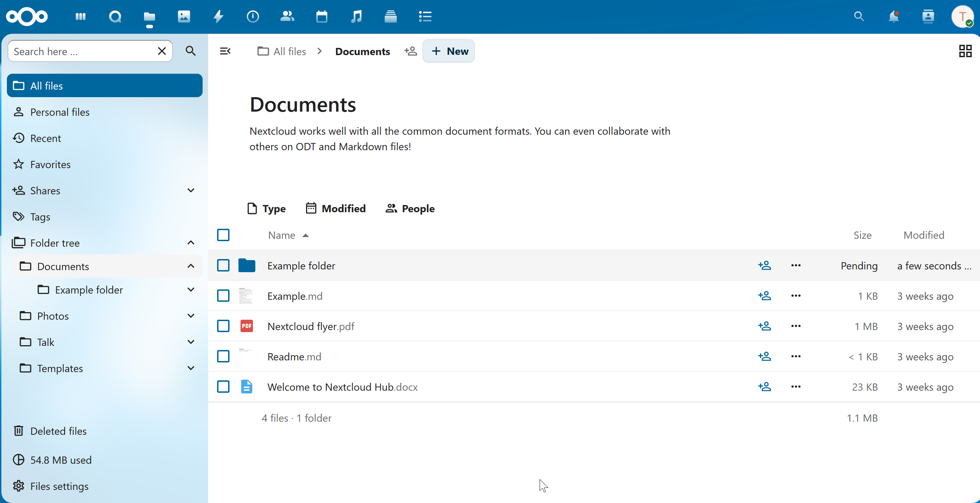Open unified search magnifier in top bar
The width and height of the screenshot is (980, 503).
coord(859,16)
